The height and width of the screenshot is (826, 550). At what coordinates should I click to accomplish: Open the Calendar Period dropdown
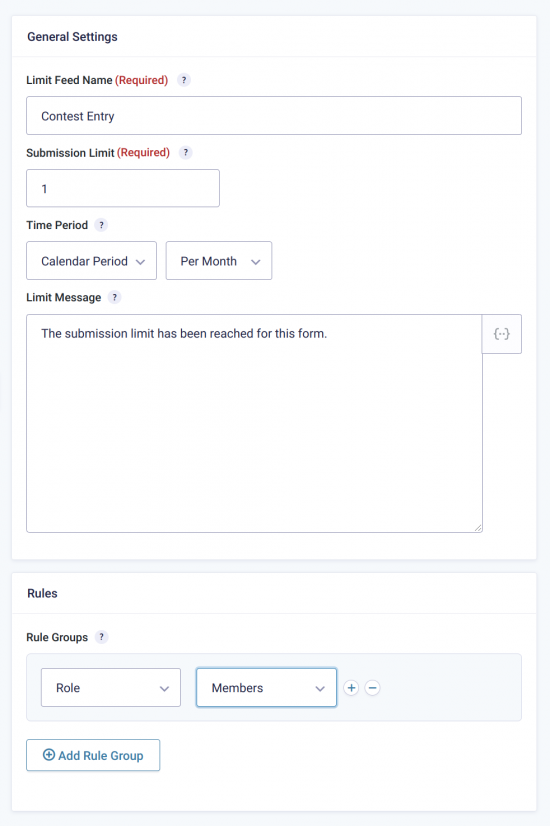(x=92, y=261)
